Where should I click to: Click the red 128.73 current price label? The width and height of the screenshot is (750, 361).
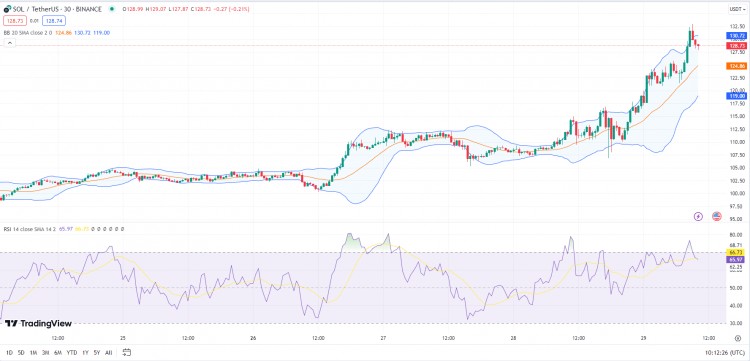(x=737, y=45)
